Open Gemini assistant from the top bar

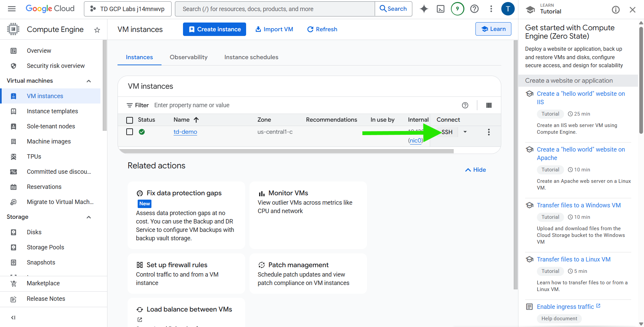point(424,9)
